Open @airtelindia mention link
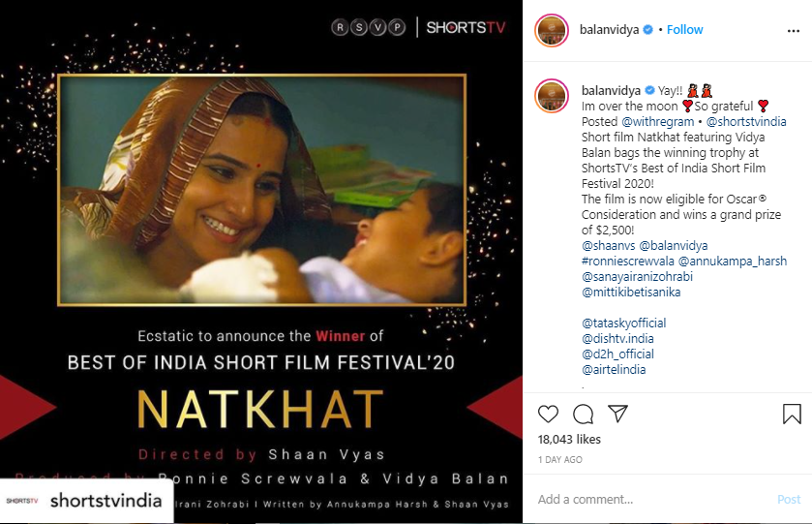This screenshot has height=524, width=812. click(x=614, y=370)
